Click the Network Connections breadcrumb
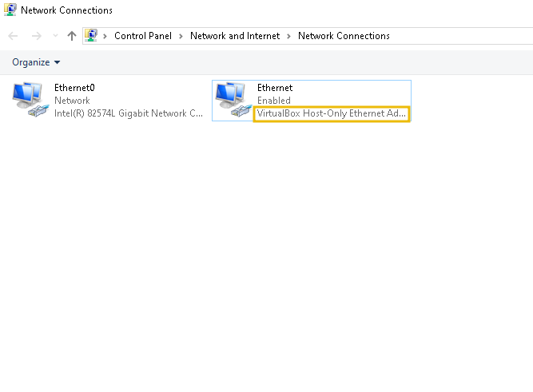 [344, 36]
